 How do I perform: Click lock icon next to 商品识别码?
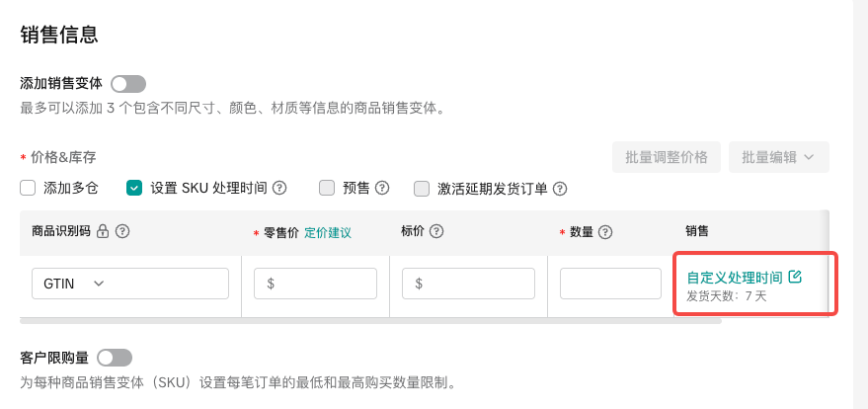[103, 231]
